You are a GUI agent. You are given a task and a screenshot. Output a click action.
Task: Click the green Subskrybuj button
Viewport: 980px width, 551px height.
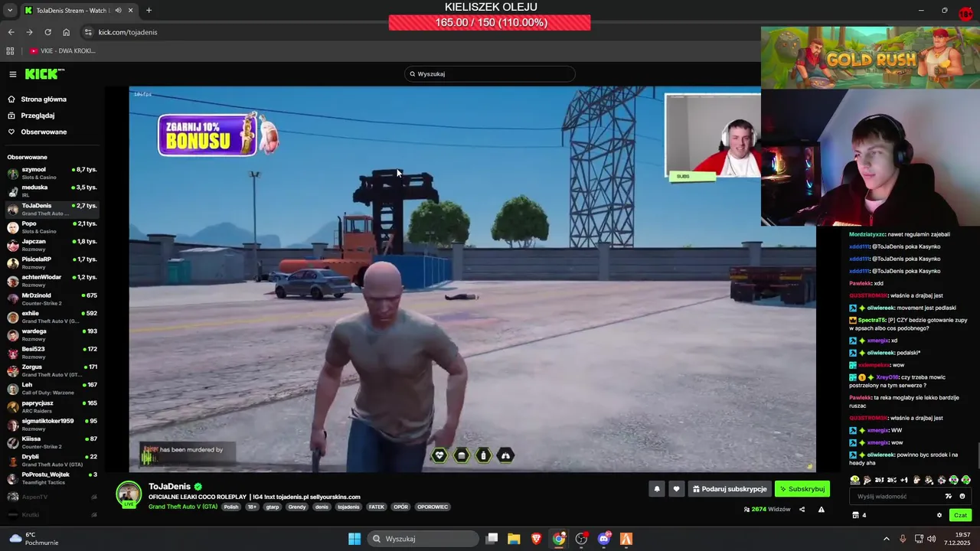[x=802, y=489]
